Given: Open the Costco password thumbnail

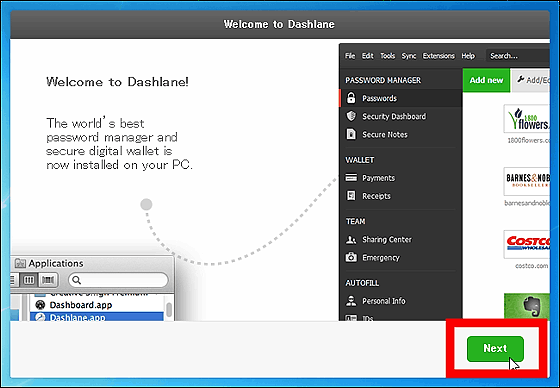Looking at the screenshot, I should point(526,244).
